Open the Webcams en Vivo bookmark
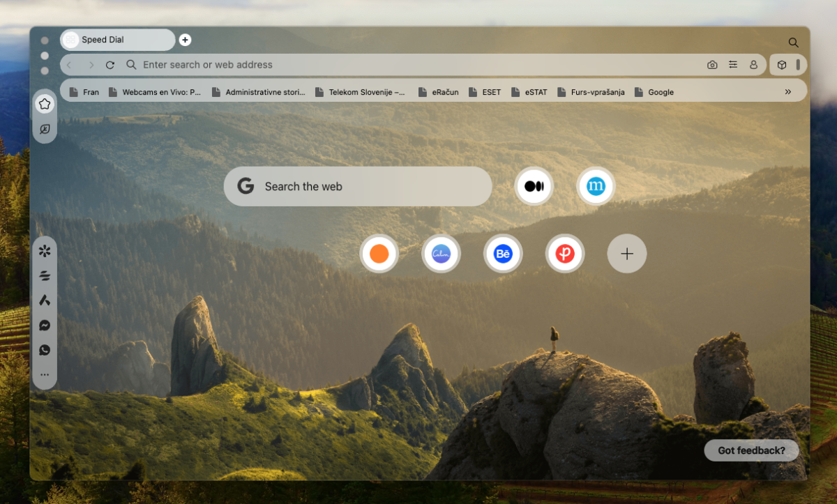 155,92
